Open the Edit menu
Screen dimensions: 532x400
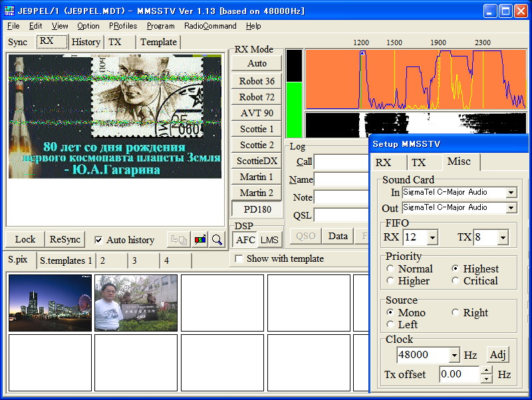[36, 26]
